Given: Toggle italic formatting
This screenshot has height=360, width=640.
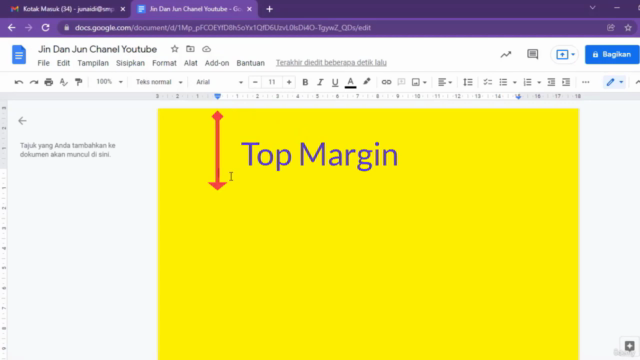Looking at the screenshot, I should [x=320, y=82].
